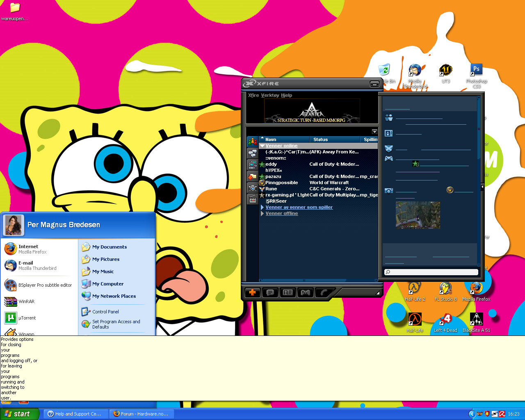This screenshot has width=525, height=420.
Task: Open My Pictures from Start menu
Action: click(x=106, y=259)
